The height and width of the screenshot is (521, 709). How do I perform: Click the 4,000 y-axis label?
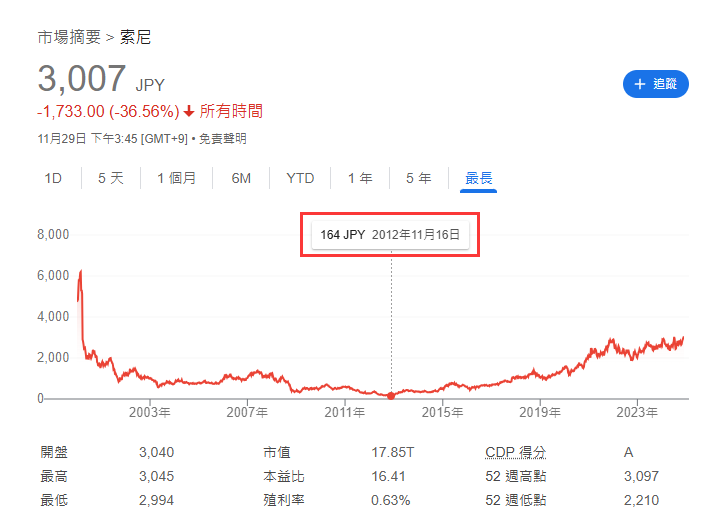53,316
